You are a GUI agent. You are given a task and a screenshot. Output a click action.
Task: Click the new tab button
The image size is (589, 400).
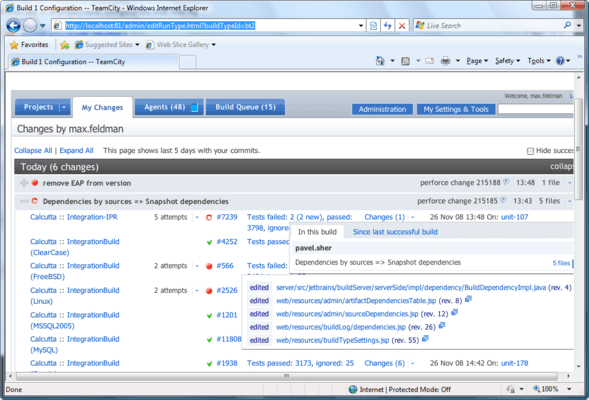187,62
